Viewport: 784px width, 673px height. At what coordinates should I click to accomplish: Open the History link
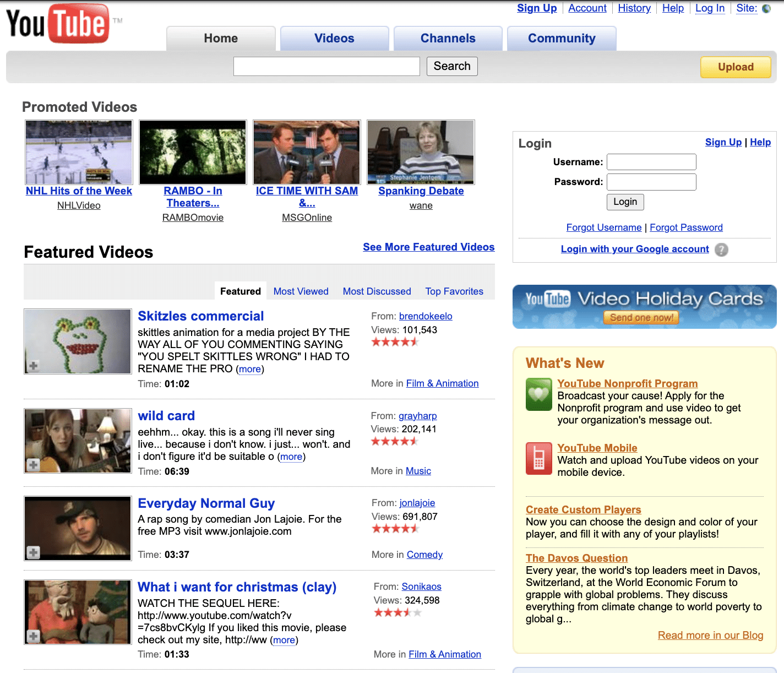[634, 8]
